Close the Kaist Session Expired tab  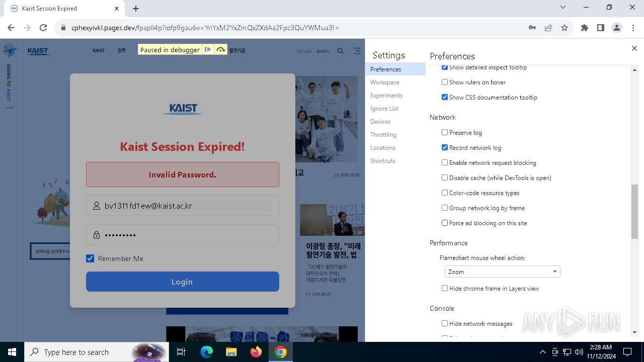(x=117, y=9)
